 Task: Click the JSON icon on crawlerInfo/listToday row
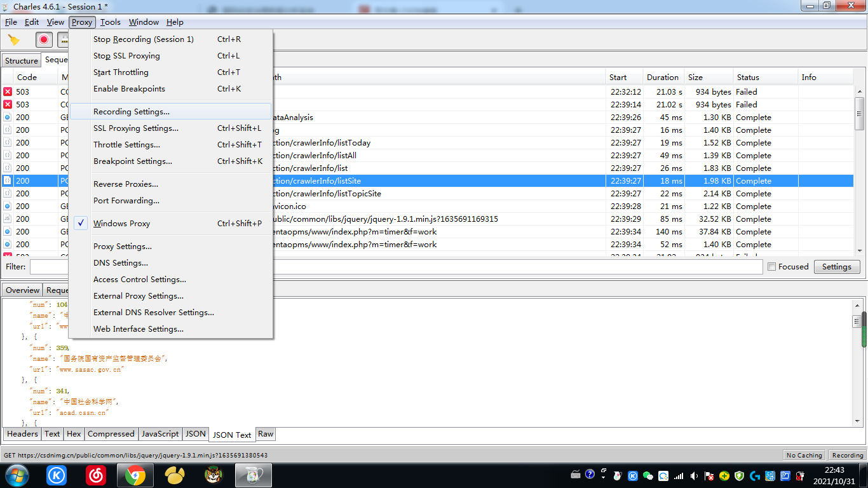point(8,143)
